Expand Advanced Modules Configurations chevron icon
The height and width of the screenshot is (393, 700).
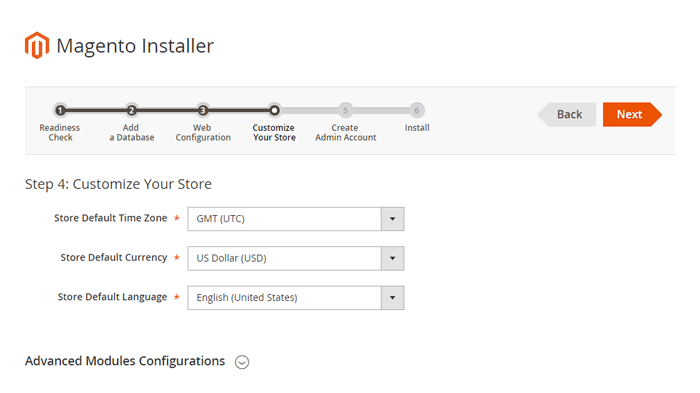pyautogui.click(x=242, y=362)
